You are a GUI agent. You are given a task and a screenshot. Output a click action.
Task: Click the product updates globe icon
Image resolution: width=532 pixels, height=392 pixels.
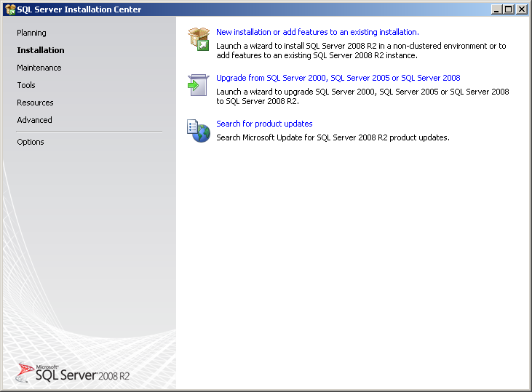[199, 131]
